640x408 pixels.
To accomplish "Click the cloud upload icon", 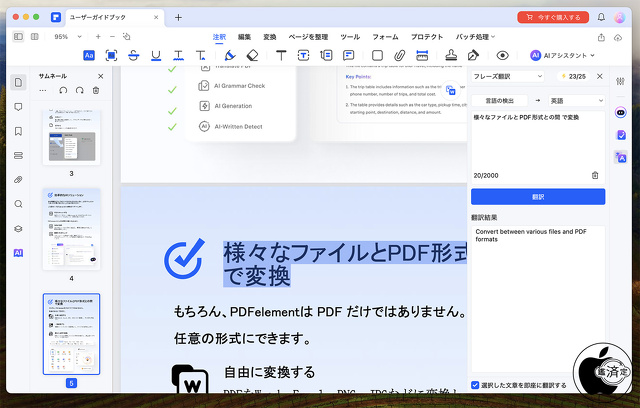I will pyautogui.click(x=618, y=38).
